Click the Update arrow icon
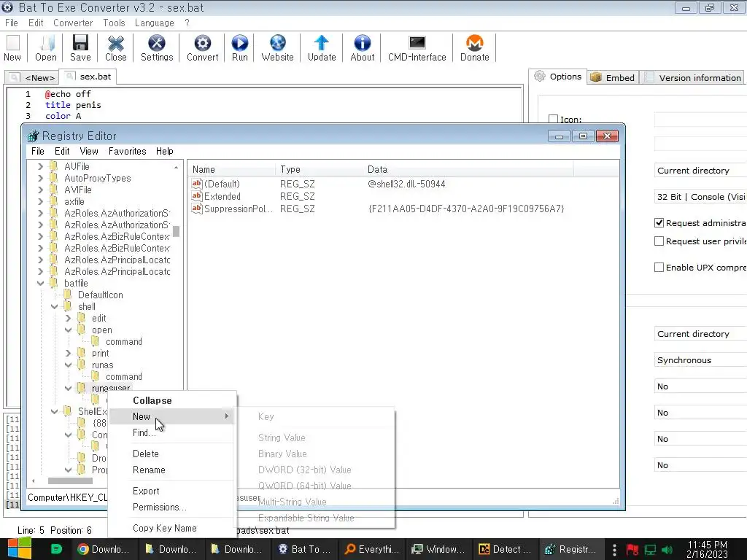This screenshot has height=560, width=747. point(322,43)
